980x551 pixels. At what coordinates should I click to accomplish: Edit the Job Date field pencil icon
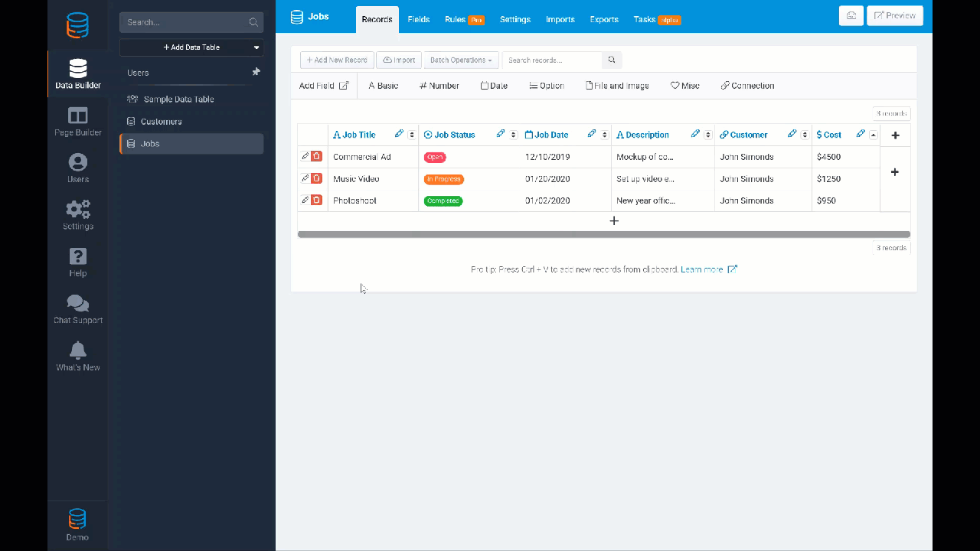coord(592,134)
